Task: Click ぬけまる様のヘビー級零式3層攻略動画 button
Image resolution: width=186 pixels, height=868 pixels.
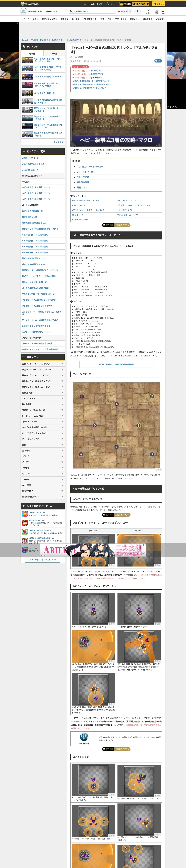Action: (116, 365)
